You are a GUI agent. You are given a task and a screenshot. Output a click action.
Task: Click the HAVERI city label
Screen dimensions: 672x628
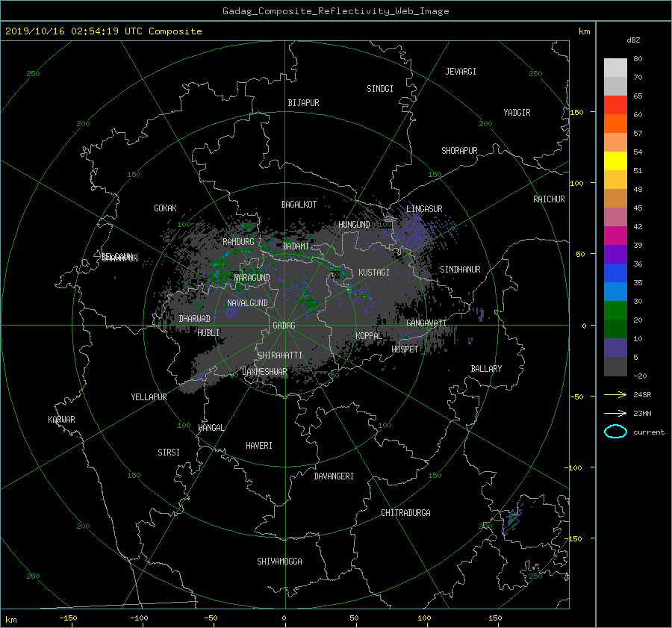tap(259, 446)
